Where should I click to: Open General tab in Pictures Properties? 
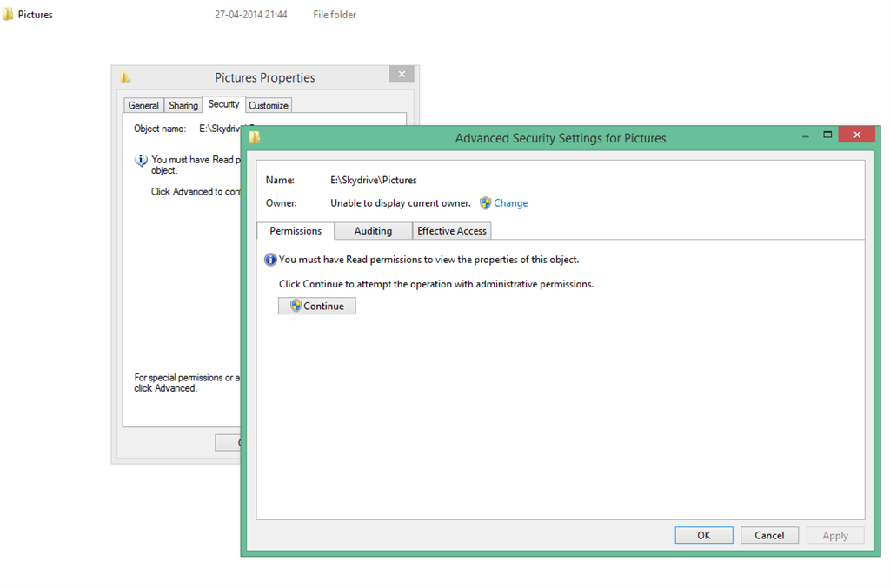pyautogui.click(x=143, y=105)
